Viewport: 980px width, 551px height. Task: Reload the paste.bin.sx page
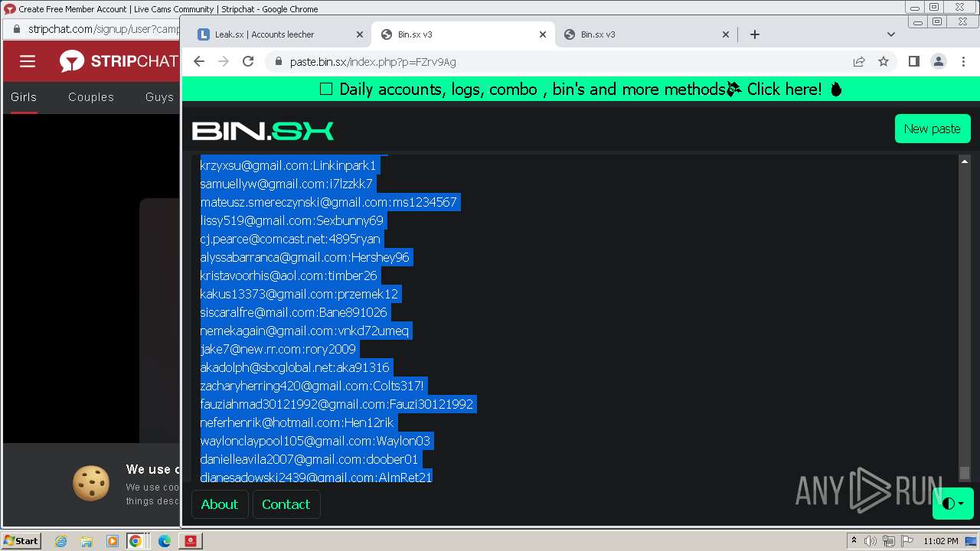(248, 61)
